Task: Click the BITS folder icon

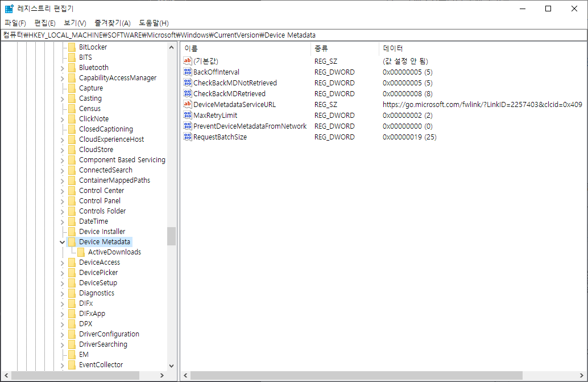Action: [x=72, y=57]
